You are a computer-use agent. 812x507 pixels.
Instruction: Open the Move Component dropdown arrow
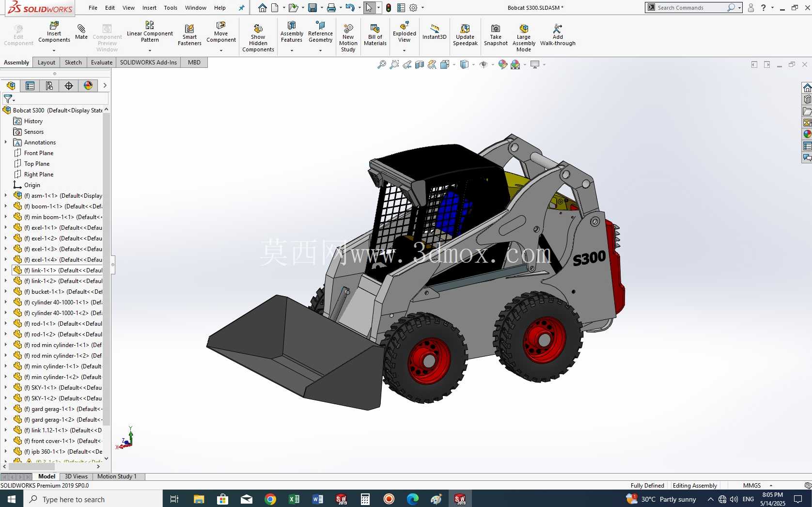221,50
